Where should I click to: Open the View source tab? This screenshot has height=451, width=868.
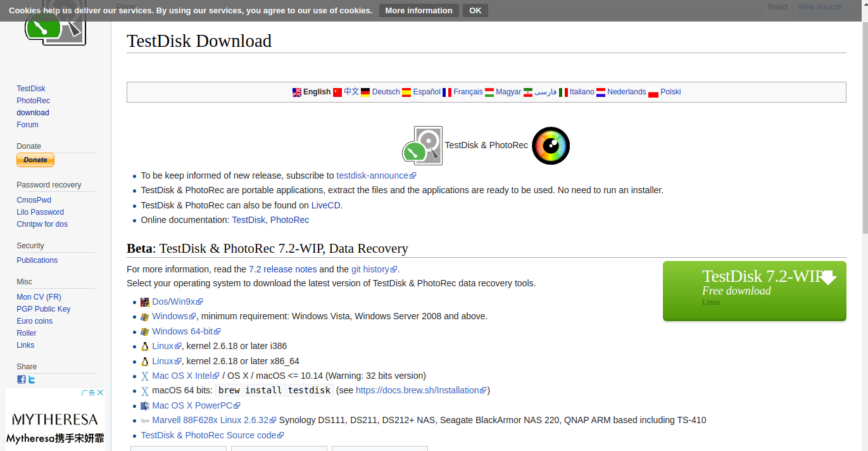click(819, 7)
